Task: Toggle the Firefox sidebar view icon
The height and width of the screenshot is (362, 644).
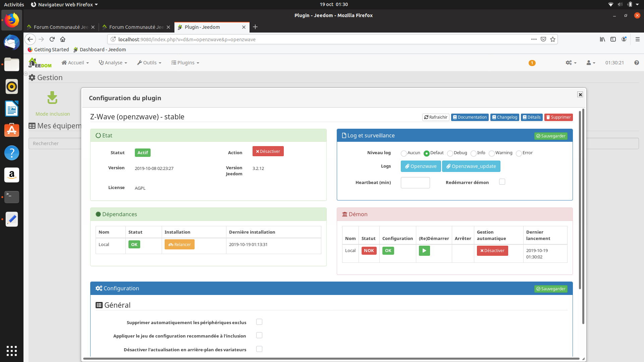Action: tap(613, 39)
